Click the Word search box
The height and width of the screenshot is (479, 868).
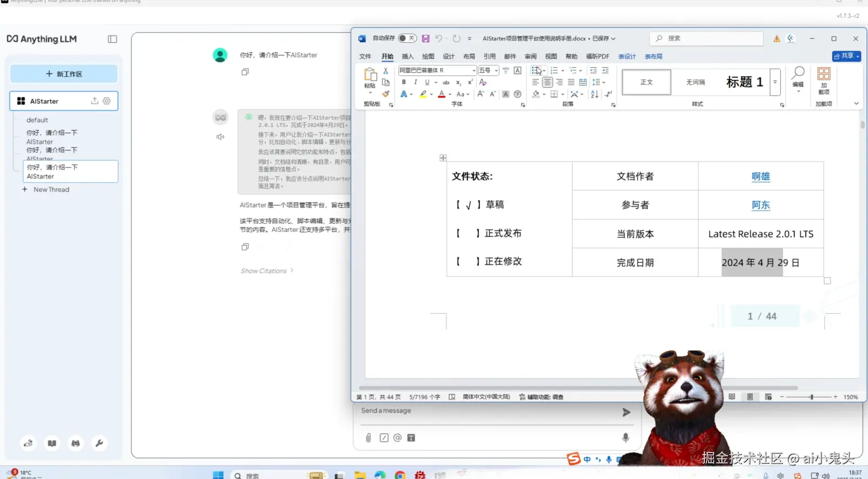point(707,38)
